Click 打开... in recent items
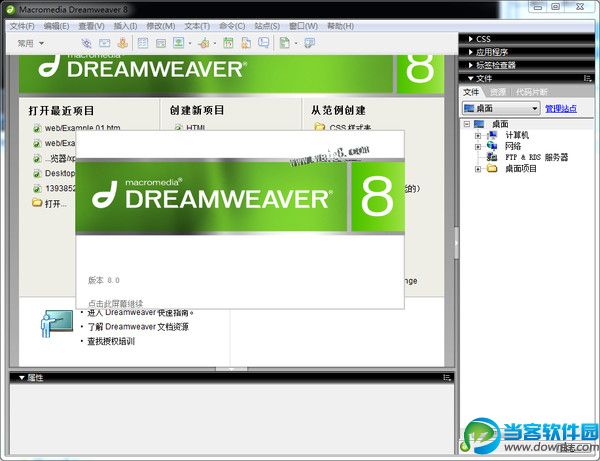Viewport: 600px width, 461px height. coord(55,204)
